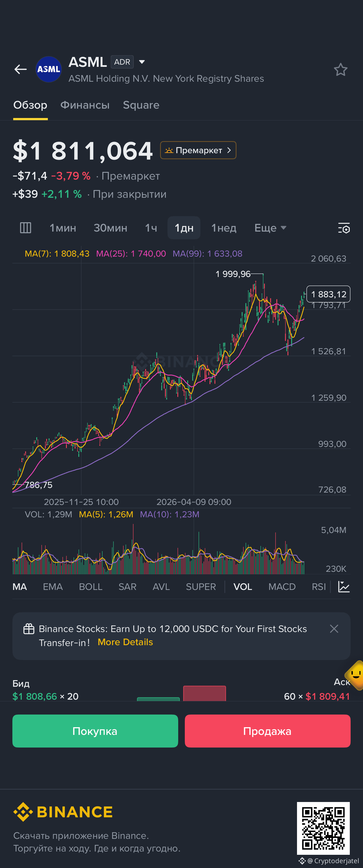Tap the 1 999,96 high marker on chart
This screenshot has height=868, width=363.
233,274
